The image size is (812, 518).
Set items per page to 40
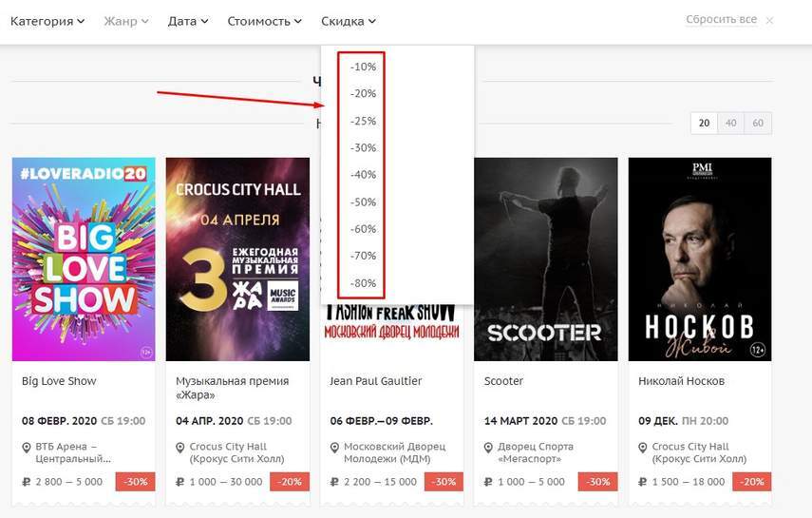pyautogui.click(x=731, y=123)
